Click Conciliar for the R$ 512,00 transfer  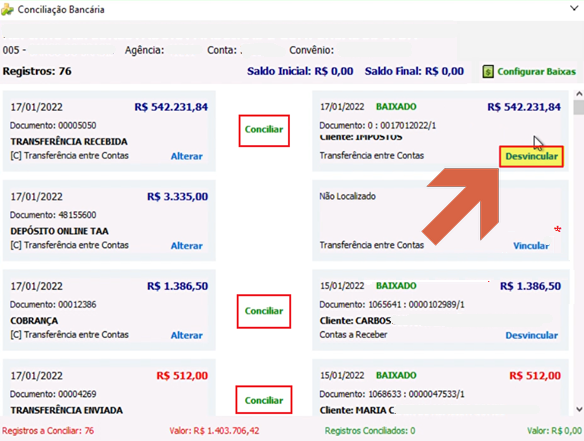(x=264, y=400)
